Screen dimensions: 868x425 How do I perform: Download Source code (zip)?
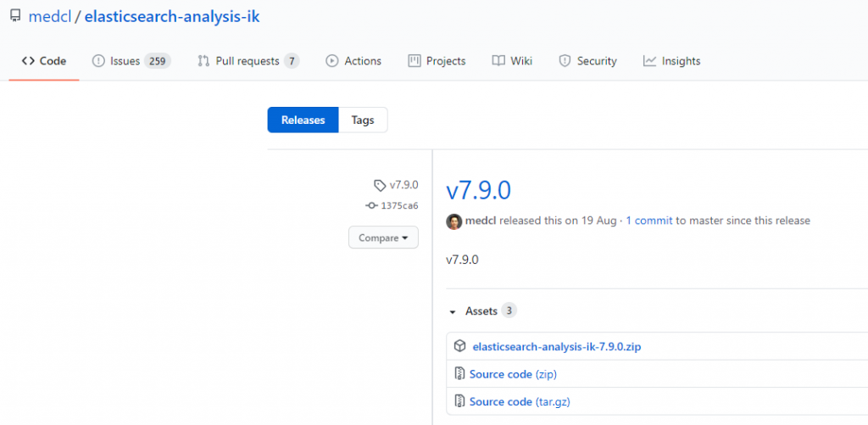pyautogui.click(x=513, y=375)
